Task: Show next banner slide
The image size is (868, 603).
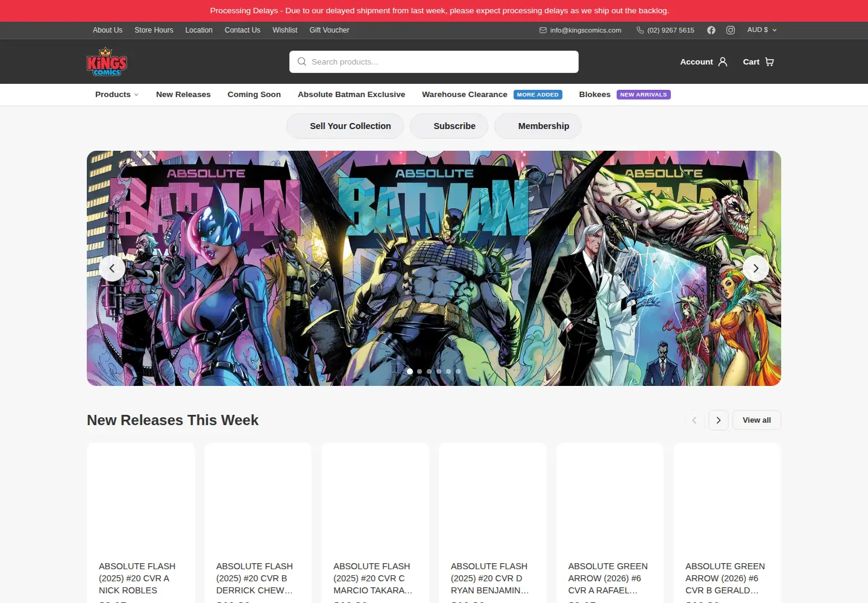Action: [x=756, y=268]
